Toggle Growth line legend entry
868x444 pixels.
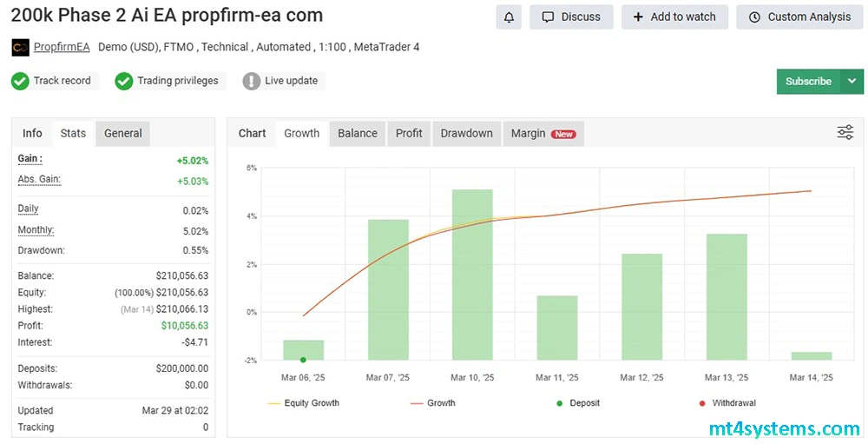pyautogui.click(x=432, y=403)
